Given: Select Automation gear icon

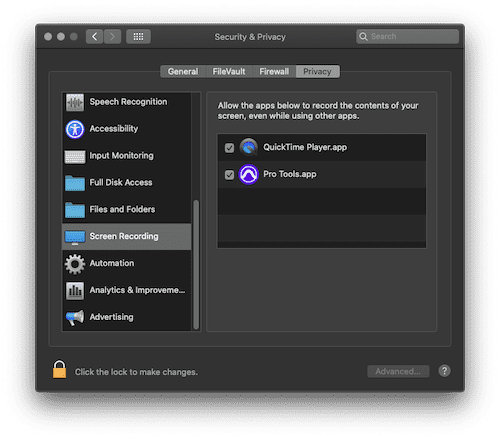Looking at the screenshot, I should 75,264.
